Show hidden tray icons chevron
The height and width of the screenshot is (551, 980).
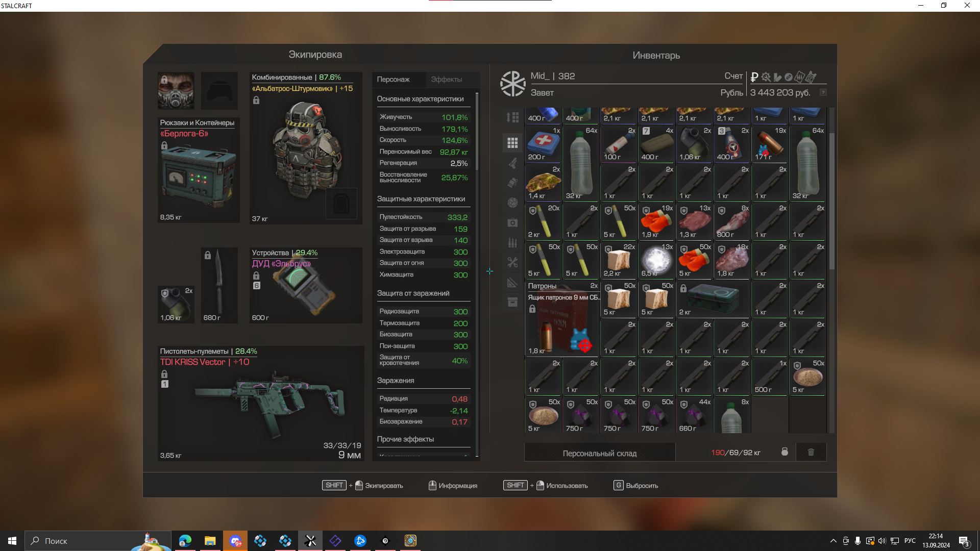[833, 541]
